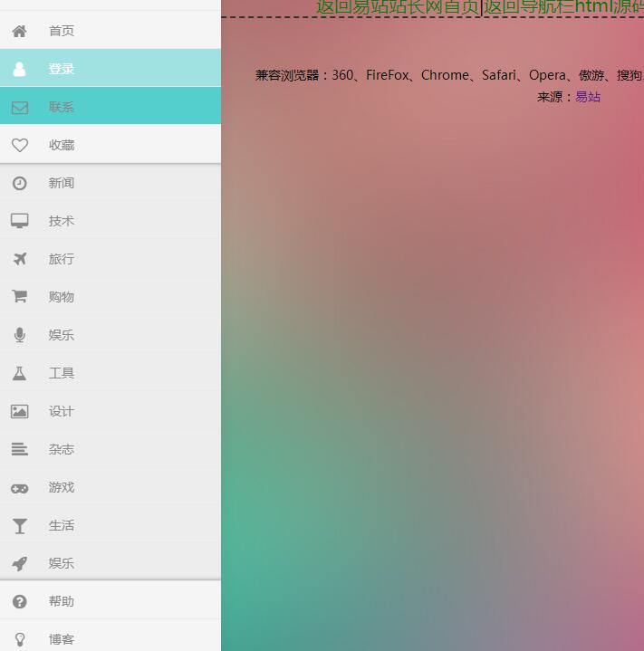Click the shopping cart icon for 购物
The width and height of the screenshot is (644, 651).
click(x=20, y=297)
